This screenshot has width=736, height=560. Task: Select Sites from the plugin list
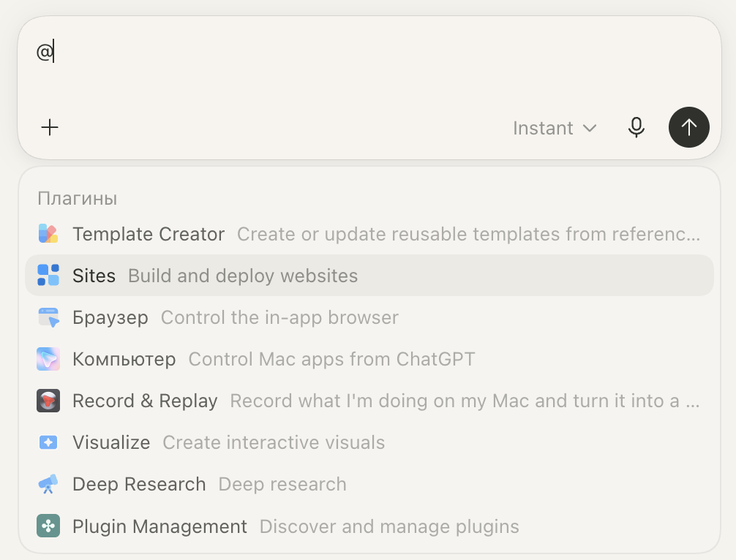pos(369,276)
